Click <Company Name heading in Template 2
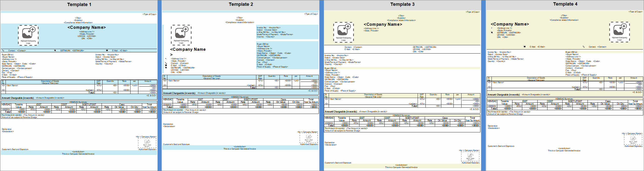This screenshot has height=171, width=644. coord(188,49)
